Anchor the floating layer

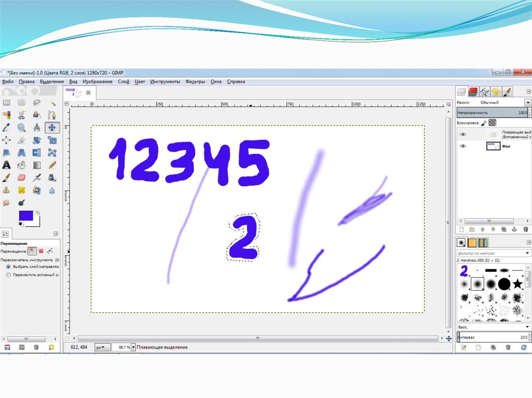click(514, 229)
